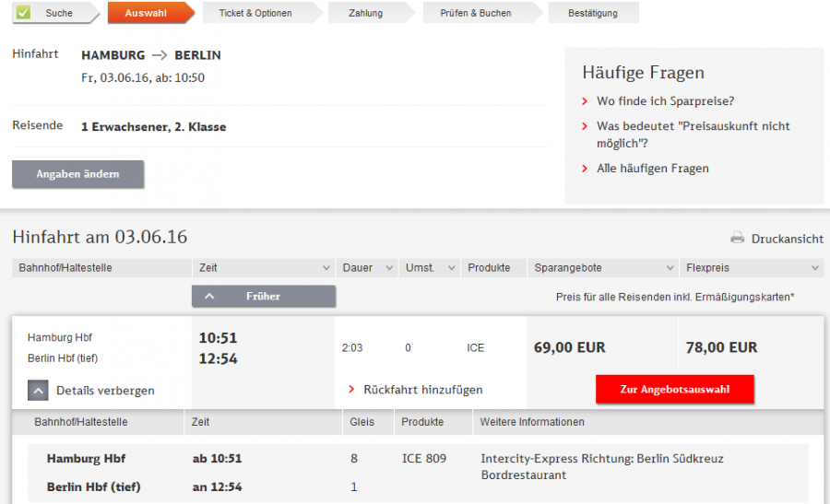The width and height of the screenshot is (830, 504).
Task: Click the 69,00 EUR Sparangebote price
Action: point(569,347)
